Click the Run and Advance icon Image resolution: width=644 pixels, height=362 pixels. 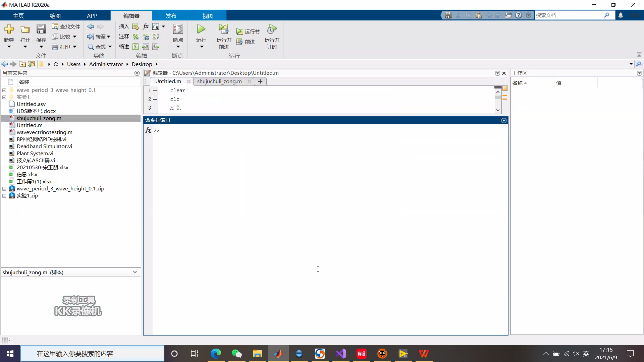224,29
